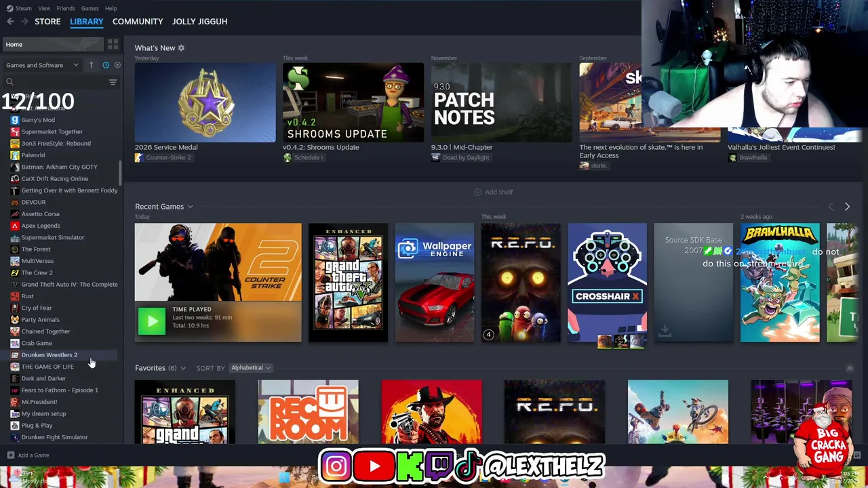The image size is (868, 488).
Task: Click the Counter-Strike 2 news source icon
Action: click(x=139, y=157)
